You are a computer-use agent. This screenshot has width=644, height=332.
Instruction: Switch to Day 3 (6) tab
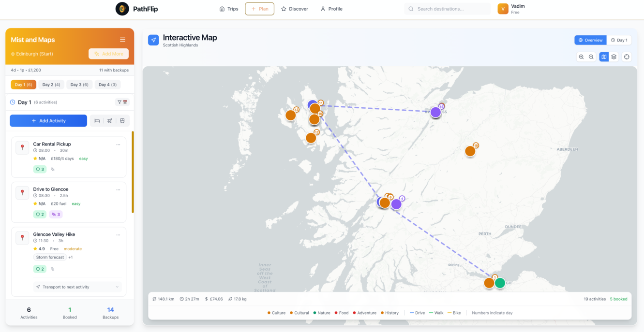(79, 85)
